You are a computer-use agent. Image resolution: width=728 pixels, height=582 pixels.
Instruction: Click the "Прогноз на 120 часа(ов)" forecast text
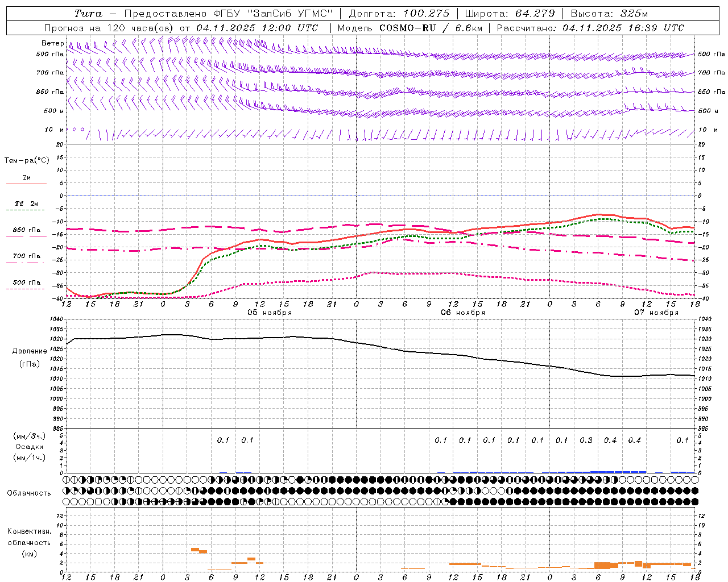pos(109,28)
